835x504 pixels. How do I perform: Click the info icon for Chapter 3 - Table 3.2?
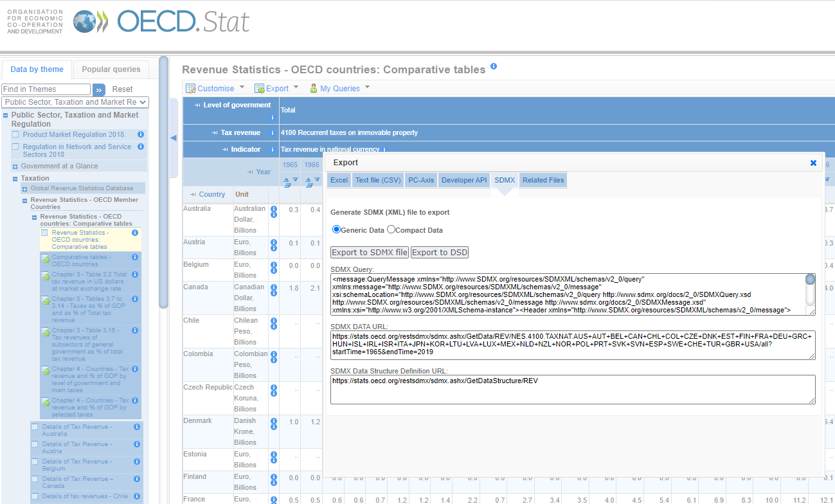click(x=135, y=274)
